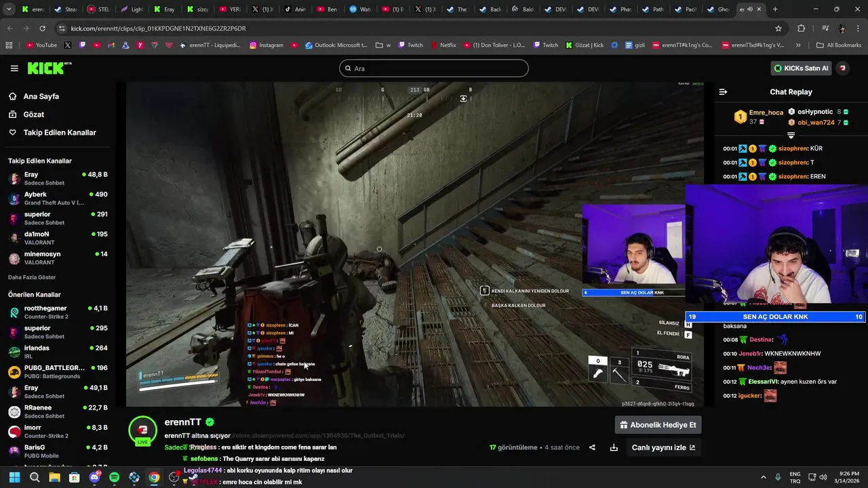868x488 pixels.
Task: Open the Kick hamburger sidebar menu
Action: (14, 68)
